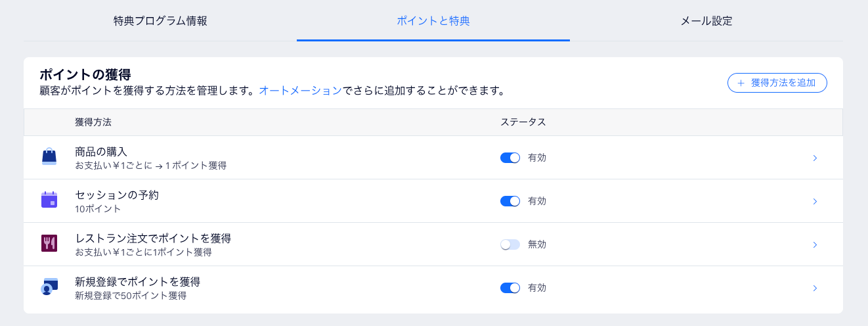Click the calendar icon for セッションの予約

pyautogui.click(x=49, y=200)
